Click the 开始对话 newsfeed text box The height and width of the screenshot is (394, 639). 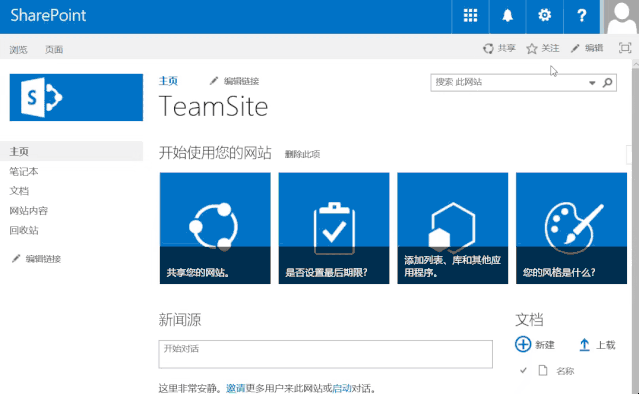tap(326, 354)
